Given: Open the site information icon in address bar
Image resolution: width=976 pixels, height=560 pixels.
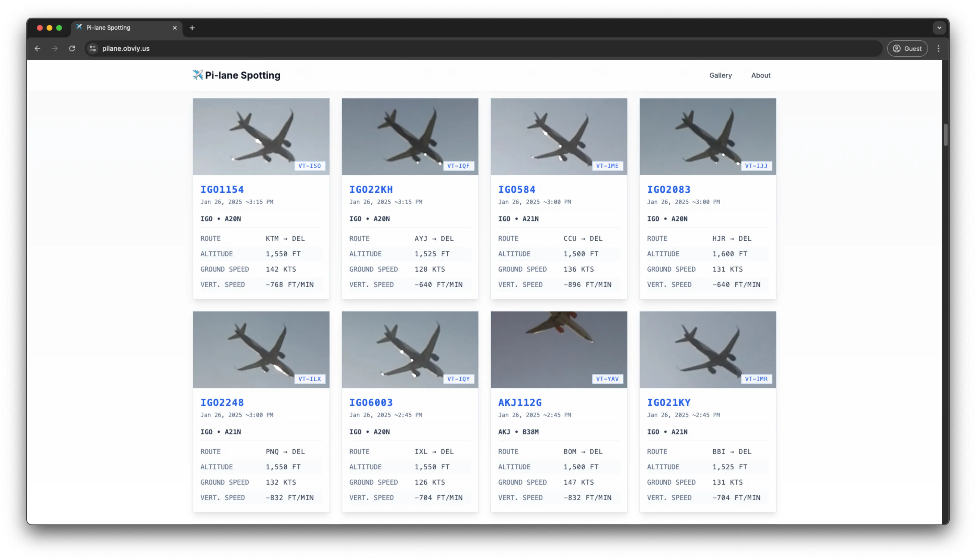Looking at the screenshot, I should tap(93, 48).
